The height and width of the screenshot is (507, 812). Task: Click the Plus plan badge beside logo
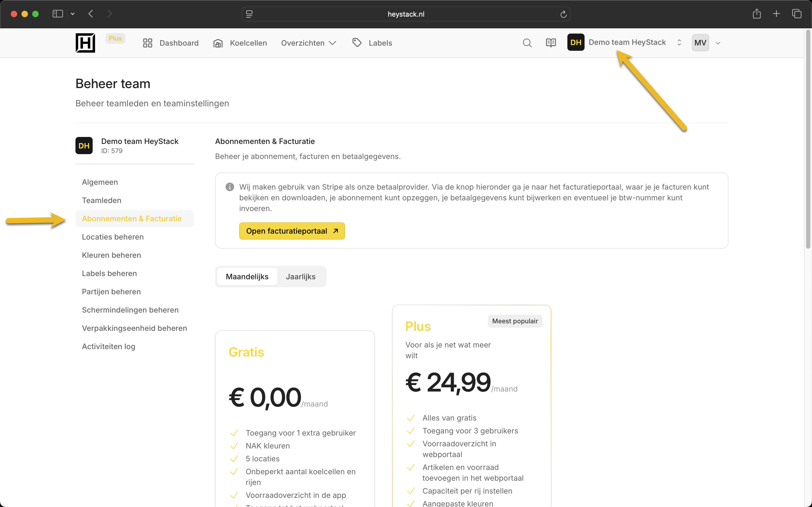click(x=115, y=38)
